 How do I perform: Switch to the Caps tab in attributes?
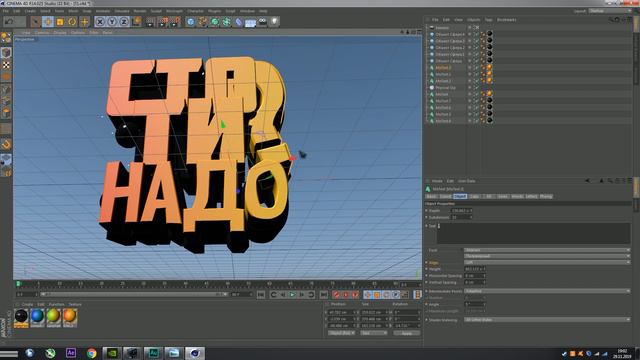tap(474, 196)
